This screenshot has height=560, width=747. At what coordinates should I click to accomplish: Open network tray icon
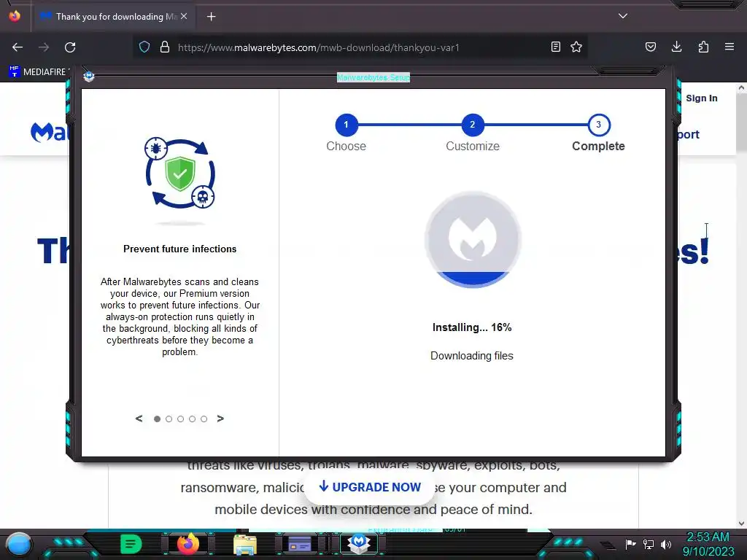[x=649, y=544]
